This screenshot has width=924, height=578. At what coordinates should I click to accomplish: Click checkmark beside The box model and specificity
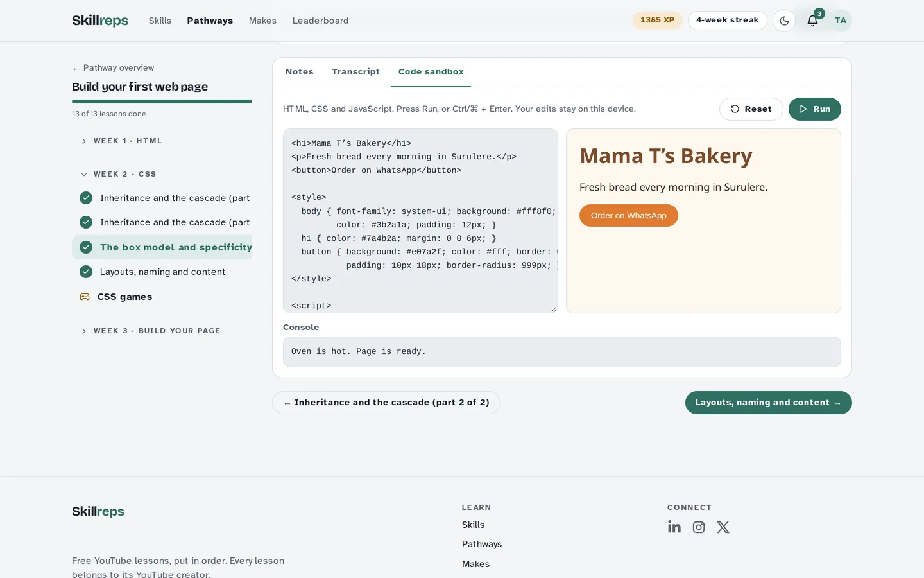[x=86, y=247]
